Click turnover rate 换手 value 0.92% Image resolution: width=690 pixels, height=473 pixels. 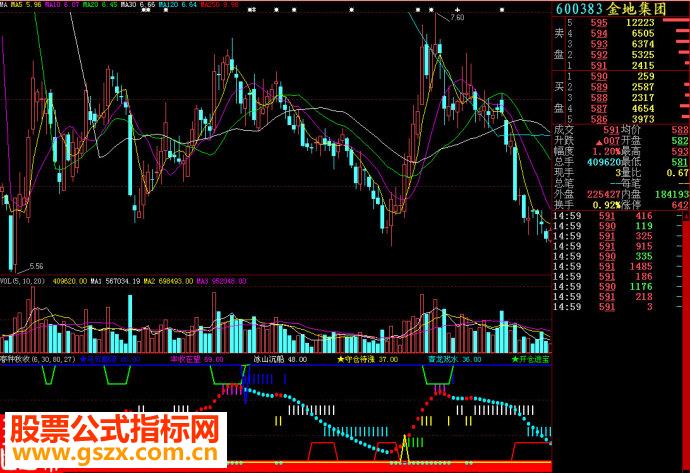(606, 205)
